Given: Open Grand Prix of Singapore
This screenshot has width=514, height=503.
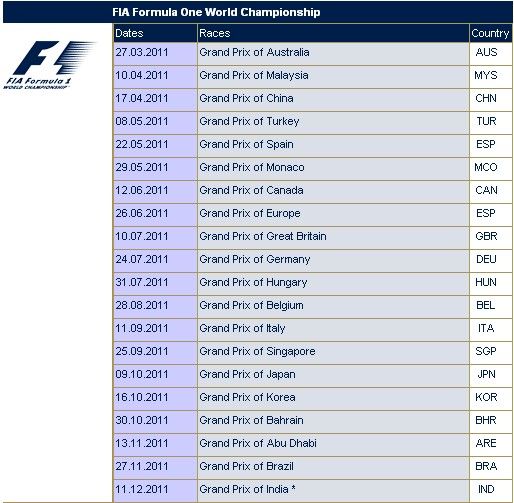Looking at the screenshot, I should click(257, 351).
